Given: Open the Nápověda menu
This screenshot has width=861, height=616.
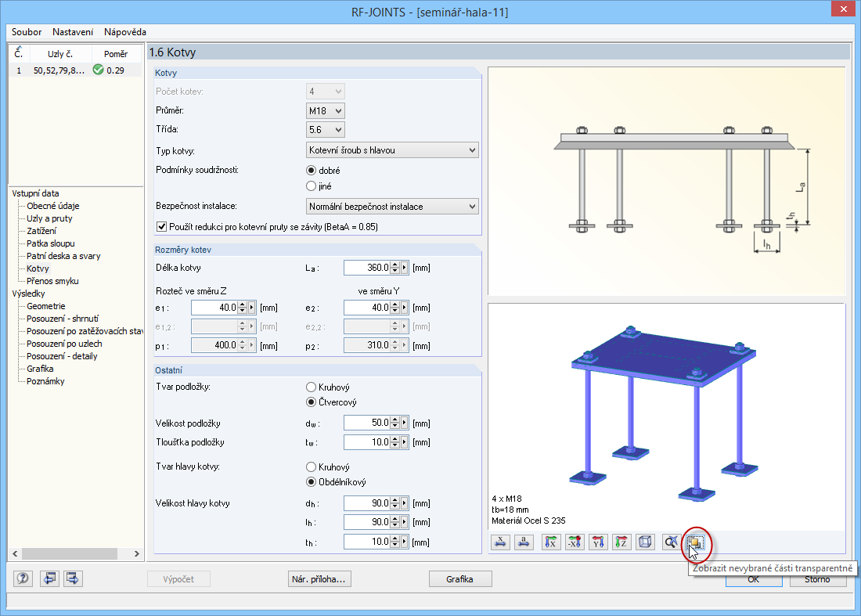Looking at the screenshot, I should tap(125, 32).
